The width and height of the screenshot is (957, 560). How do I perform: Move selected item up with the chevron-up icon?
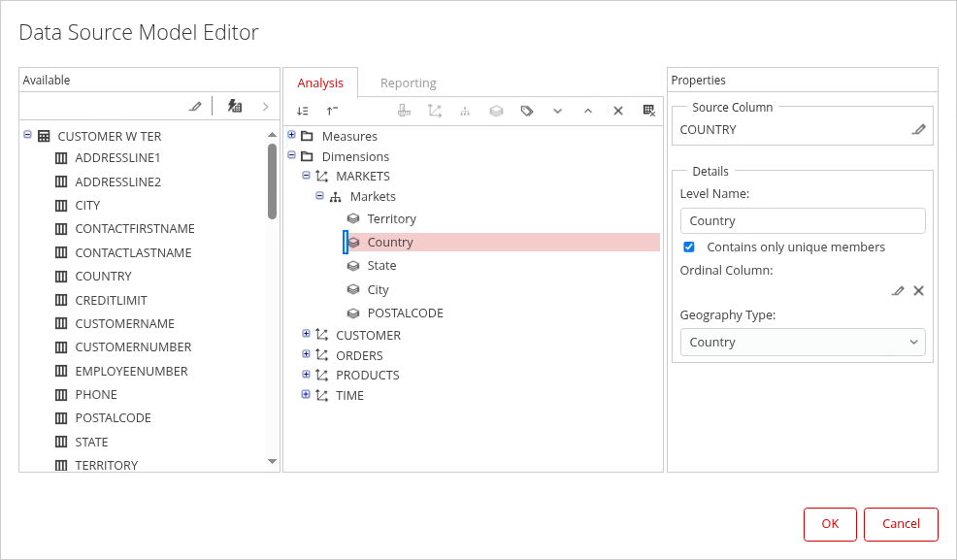coord(587,111)
